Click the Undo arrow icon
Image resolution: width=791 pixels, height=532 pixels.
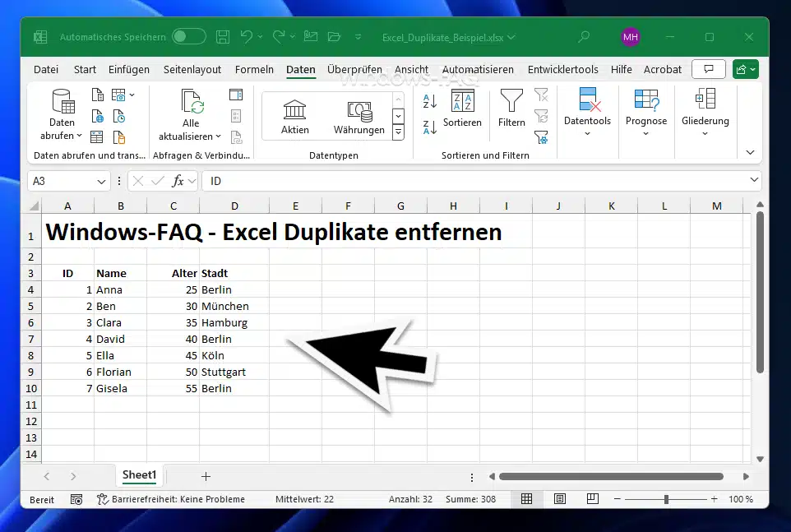point(246,37)
